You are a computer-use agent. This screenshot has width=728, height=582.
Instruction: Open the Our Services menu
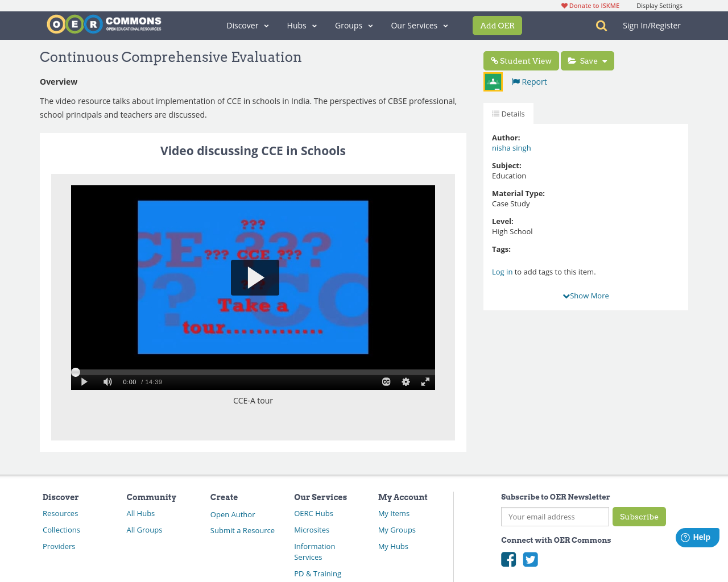[x=418, y=25]
